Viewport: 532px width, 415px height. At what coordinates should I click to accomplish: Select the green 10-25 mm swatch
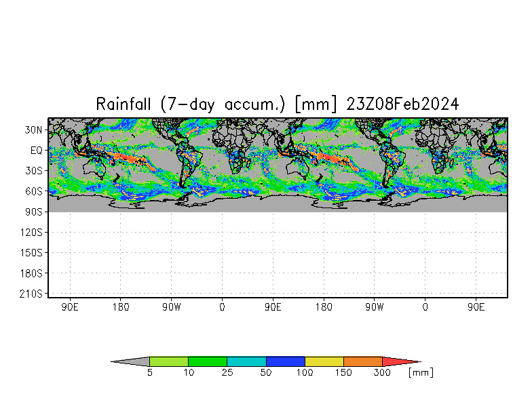pos(208,361)
